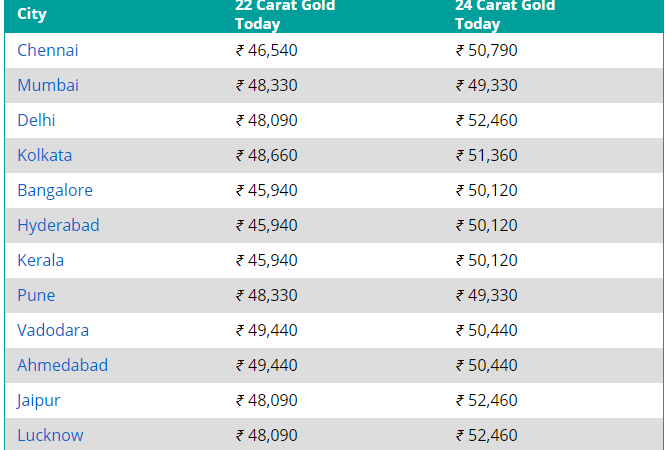Open the Mumbai city link

47,85
